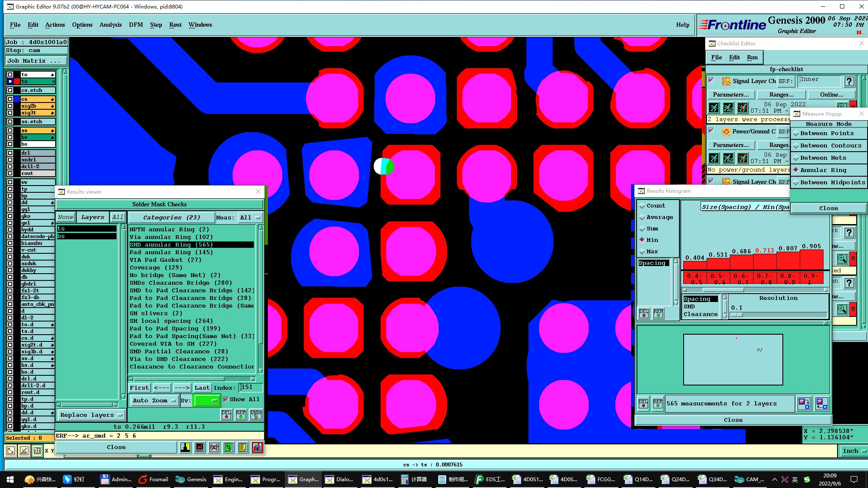Open the Actions menu
868x488 pixels.
click(55, 25)
